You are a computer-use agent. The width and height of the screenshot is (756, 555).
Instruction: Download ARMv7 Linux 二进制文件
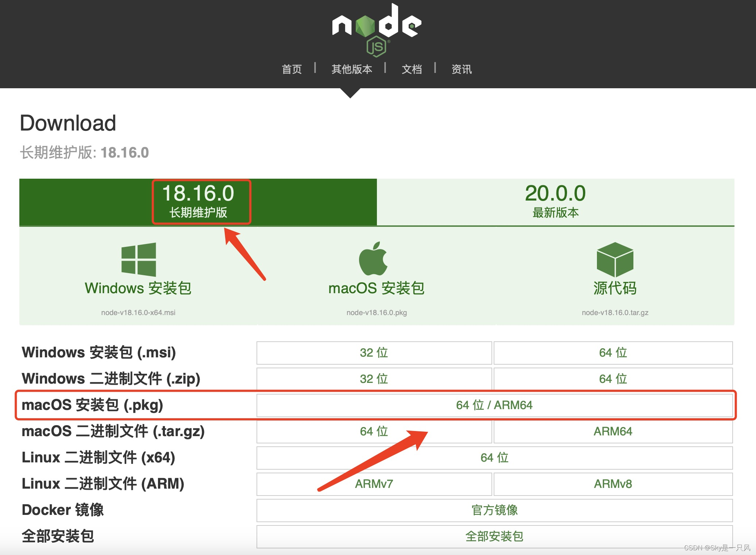pos(374,484)
